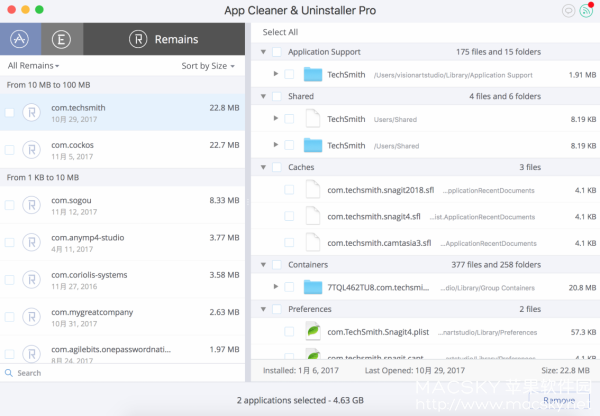600x416 pixels.
Task: Click the com.TechSmith.Snagit4.plist file name
Action: 378,332
